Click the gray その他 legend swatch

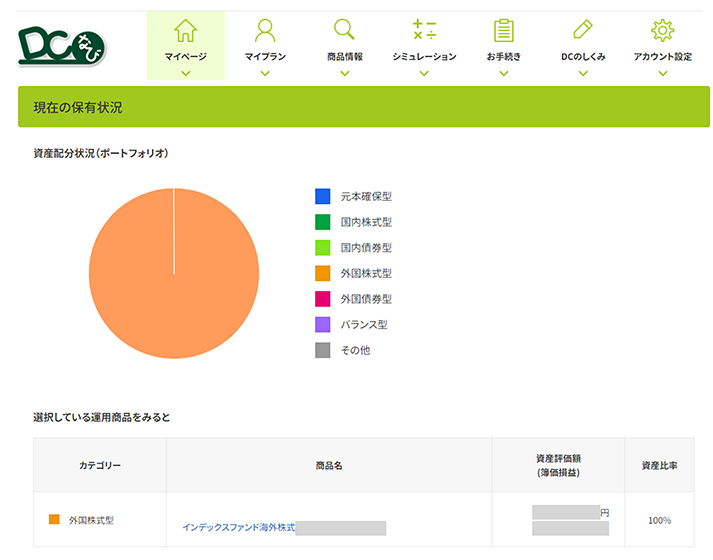coord(322,350)
